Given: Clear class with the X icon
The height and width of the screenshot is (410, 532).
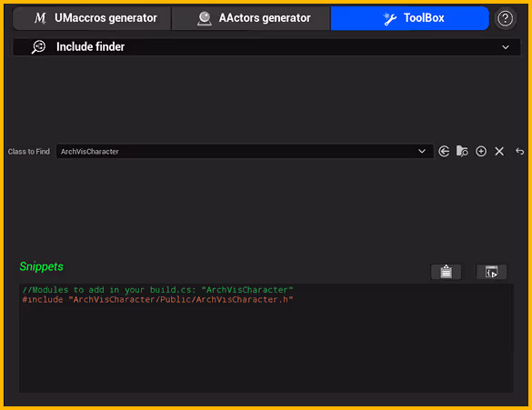Looking at the screenshot, I should 499,151.
